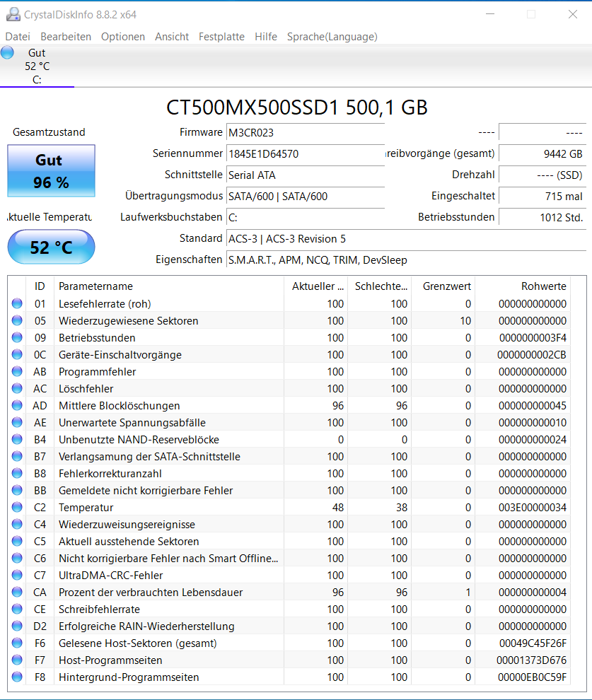This screenshot has height=700, width=592.
Task: Click status icon for Erfolgreiche RAIN-Wiederherstellung row
Action: (17, 626)
